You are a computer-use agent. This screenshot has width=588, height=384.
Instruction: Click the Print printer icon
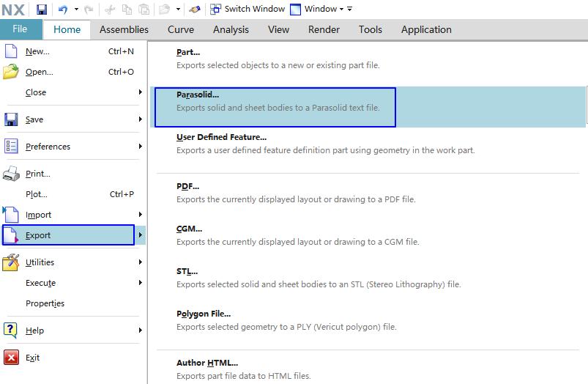pos(11,174)
